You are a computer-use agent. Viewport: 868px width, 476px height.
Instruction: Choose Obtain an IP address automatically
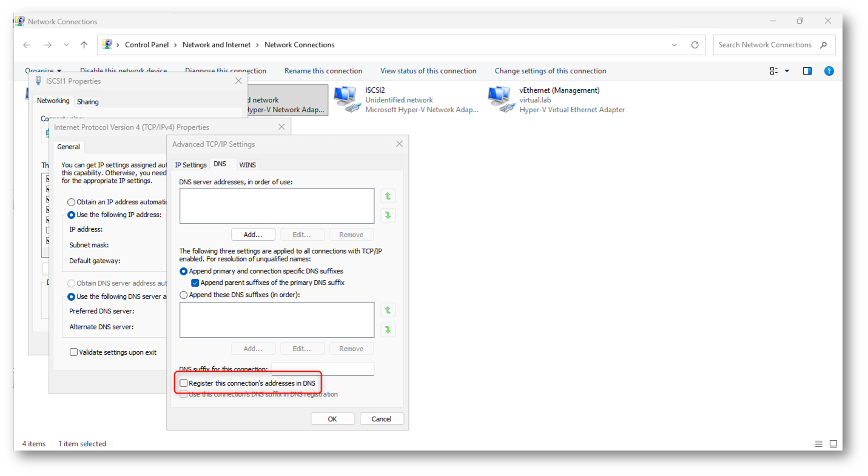tap(72, 202)
